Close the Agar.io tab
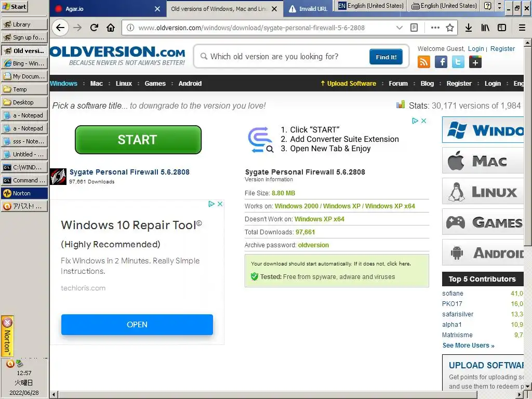The width and height of the screenshot is (532, 399). coord(157,9)
